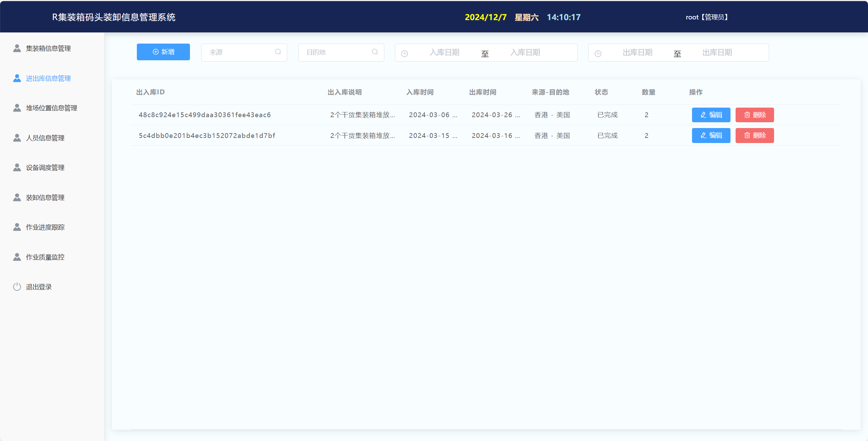Image resolution: width=868 pixels, height=441 pixels.
Task: Open the start 入库日期 date picker
Action: click(444, 52)
